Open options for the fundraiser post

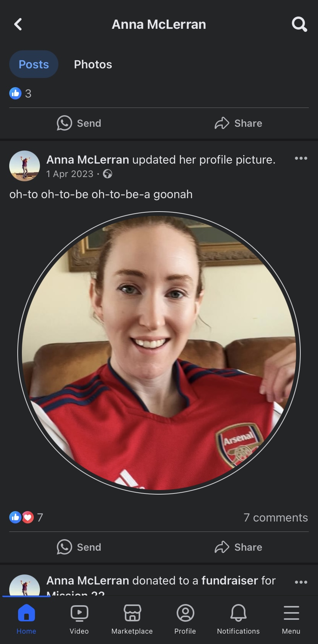[301, 582]
